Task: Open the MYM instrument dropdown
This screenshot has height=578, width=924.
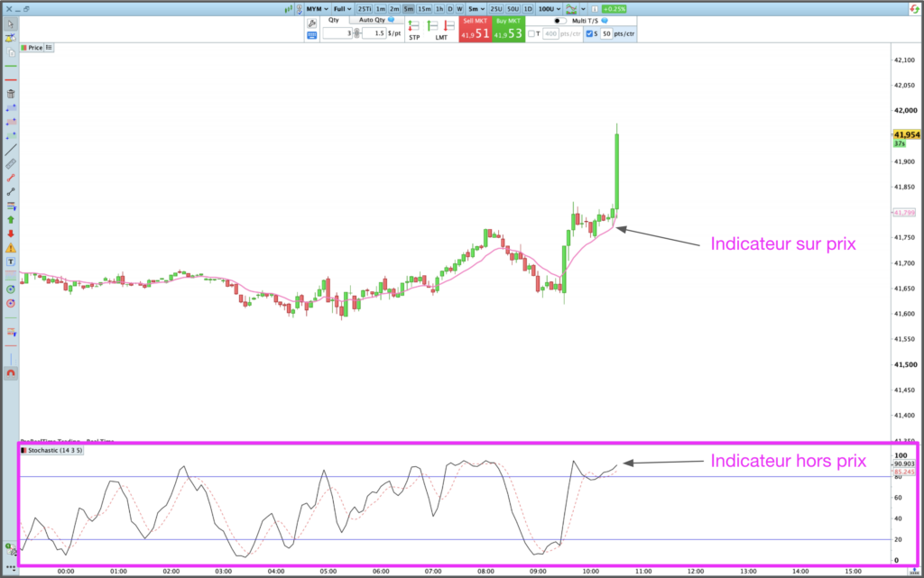Action: (x=316, y=8)
